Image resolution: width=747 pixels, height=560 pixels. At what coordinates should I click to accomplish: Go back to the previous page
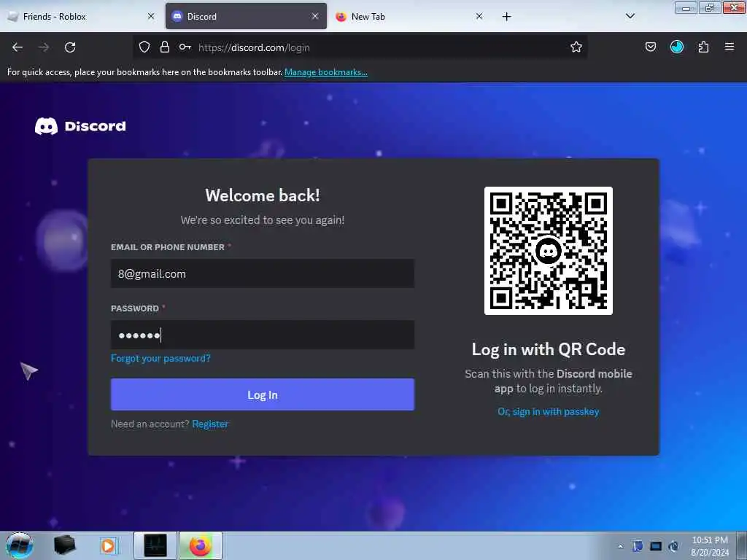[x=18, y=47]
